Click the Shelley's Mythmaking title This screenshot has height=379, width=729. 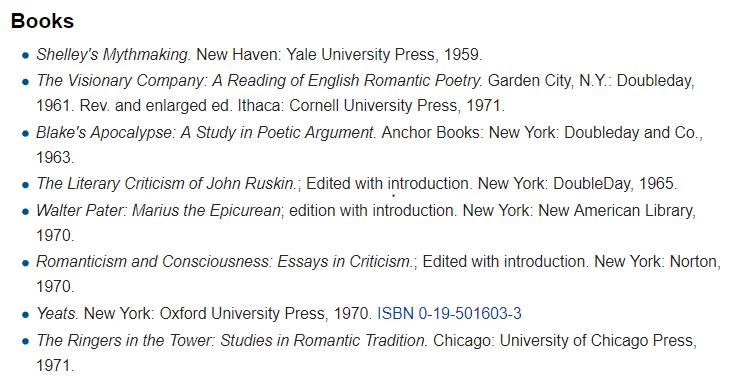click(113, 55)
